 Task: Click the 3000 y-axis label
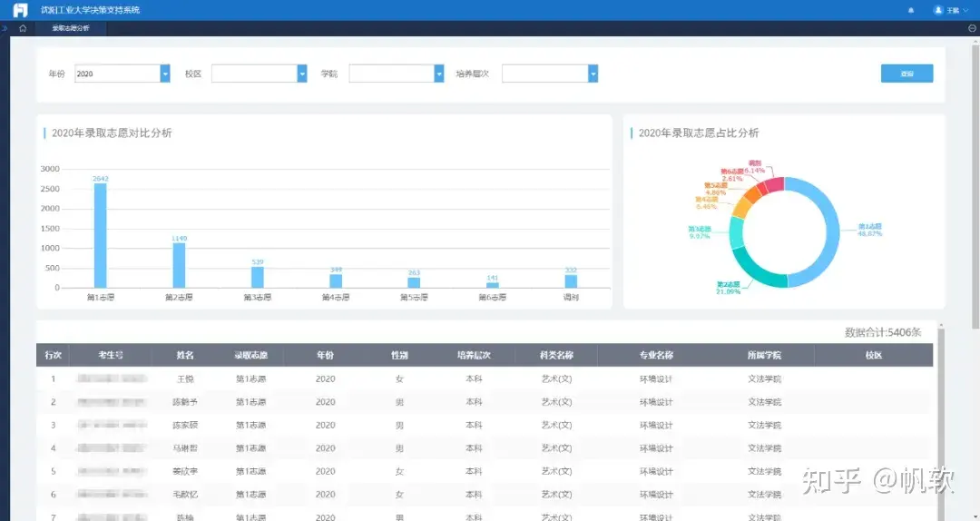tap(50, 169)
